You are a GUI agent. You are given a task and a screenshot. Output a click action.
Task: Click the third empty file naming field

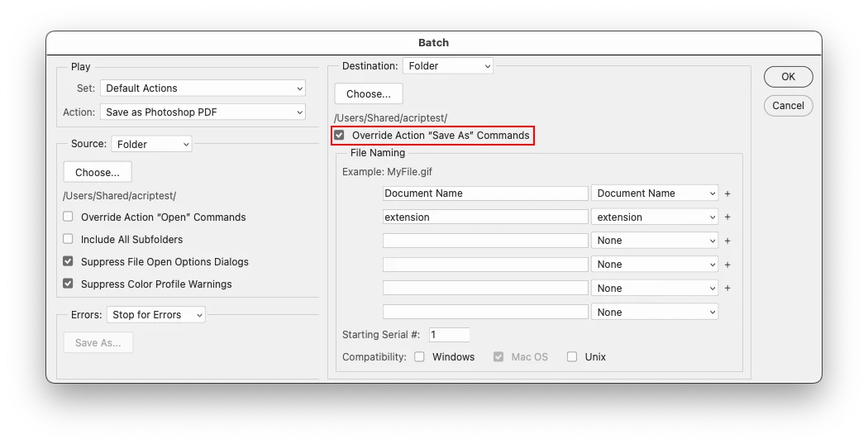click(485, 241)
